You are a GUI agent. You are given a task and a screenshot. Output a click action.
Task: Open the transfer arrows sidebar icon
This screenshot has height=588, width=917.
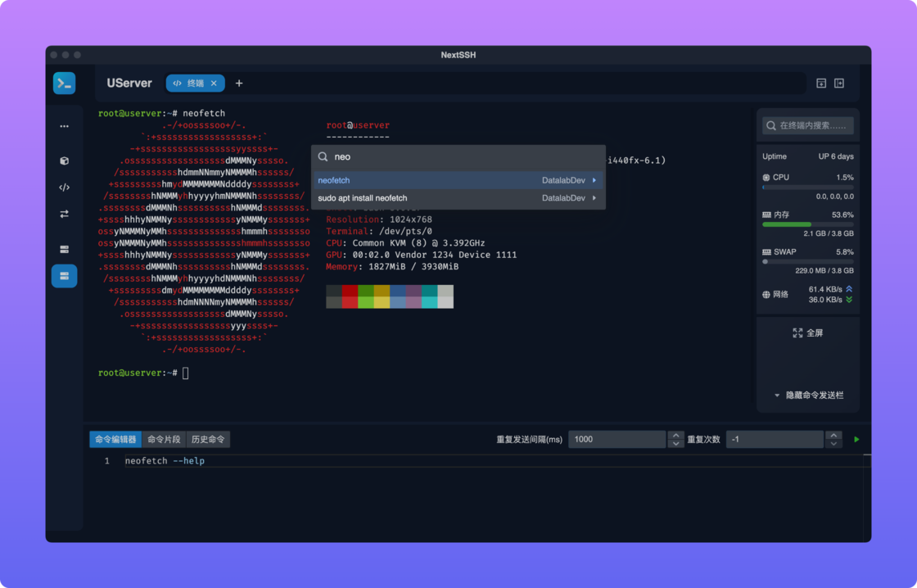click(65, 214)
